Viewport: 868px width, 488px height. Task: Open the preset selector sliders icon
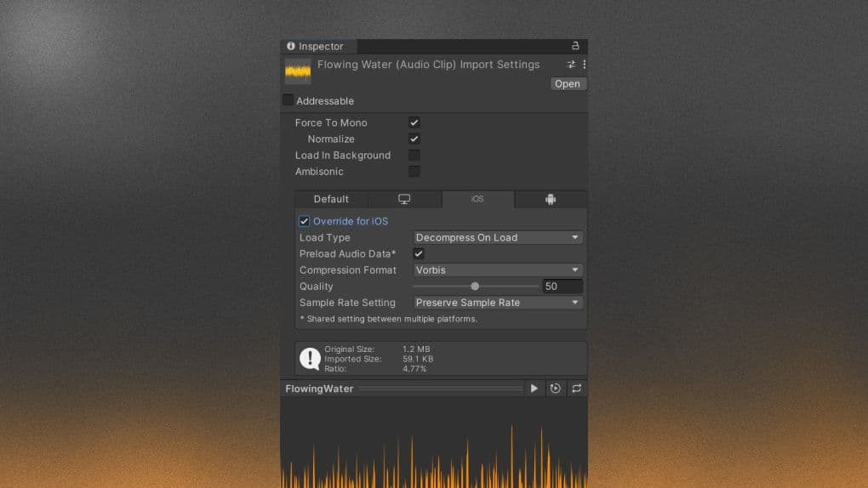point(571,65)
